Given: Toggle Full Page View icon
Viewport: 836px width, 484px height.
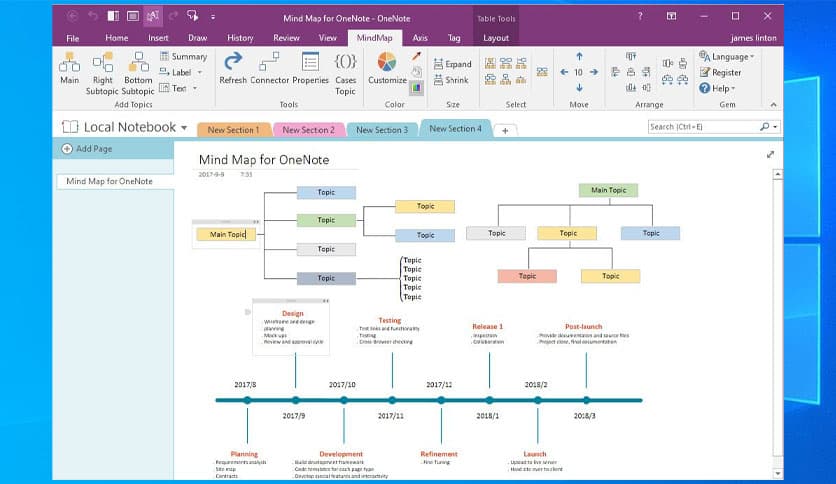Looking at the screenshot, I should click(133, 16).
